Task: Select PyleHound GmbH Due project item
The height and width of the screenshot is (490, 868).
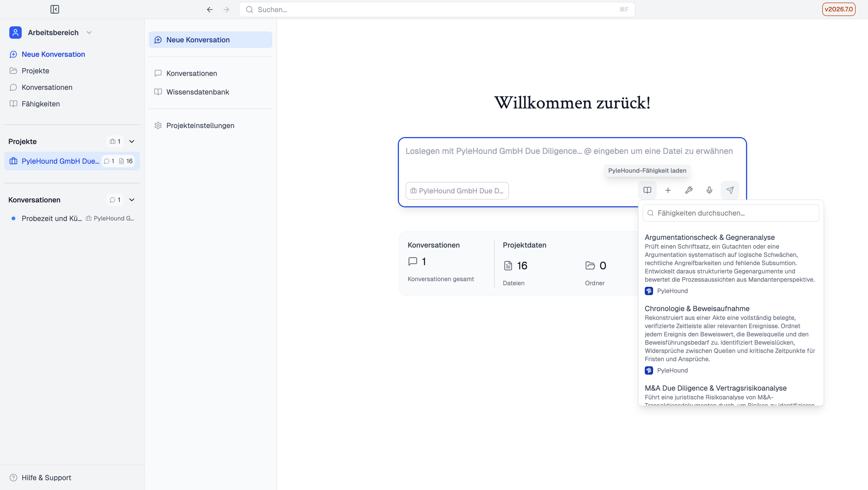Action: 72,161
